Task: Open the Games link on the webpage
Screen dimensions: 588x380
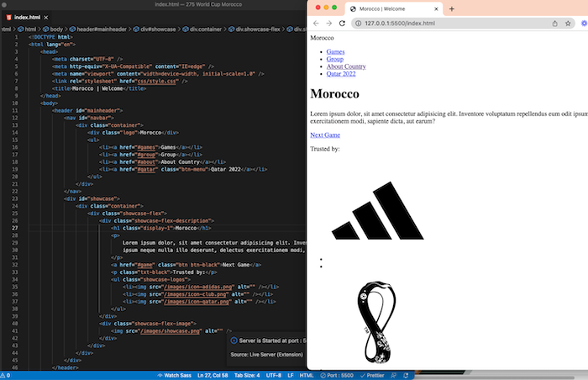Action: [335, 52]
